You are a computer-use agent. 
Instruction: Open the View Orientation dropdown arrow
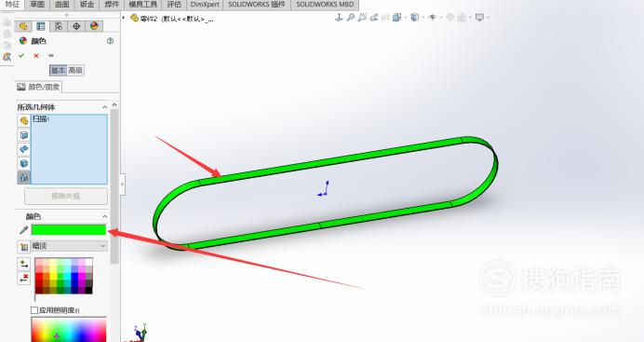pos(405,18)
